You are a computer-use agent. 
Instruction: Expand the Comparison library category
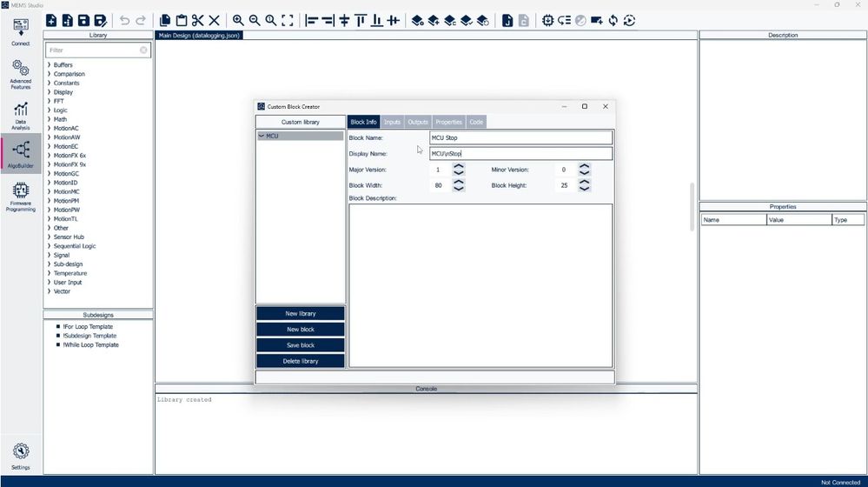pos(49,74)
